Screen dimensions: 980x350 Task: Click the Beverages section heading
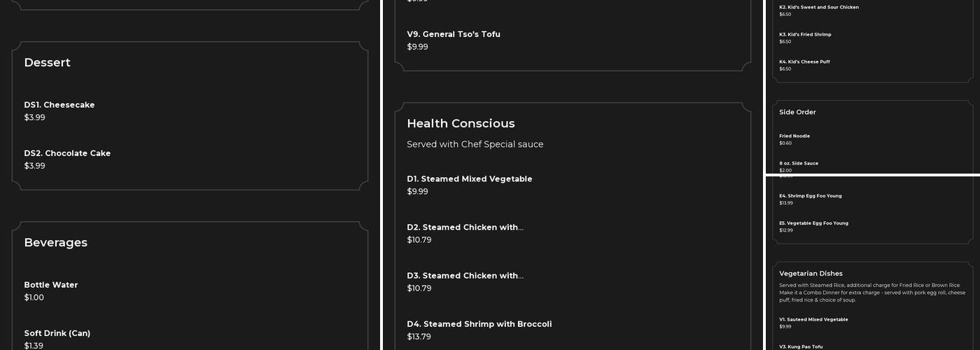click(56, 243)
